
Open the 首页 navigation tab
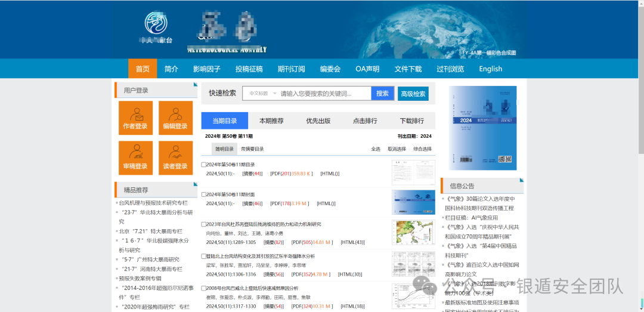143,69
